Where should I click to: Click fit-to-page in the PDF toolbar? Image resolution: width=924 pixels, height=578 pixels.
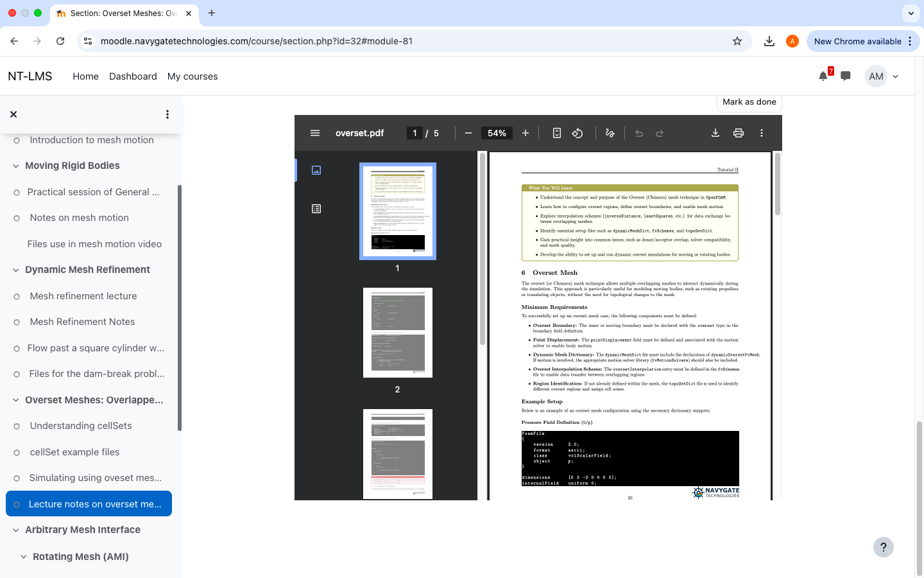[x=556, y=133]
